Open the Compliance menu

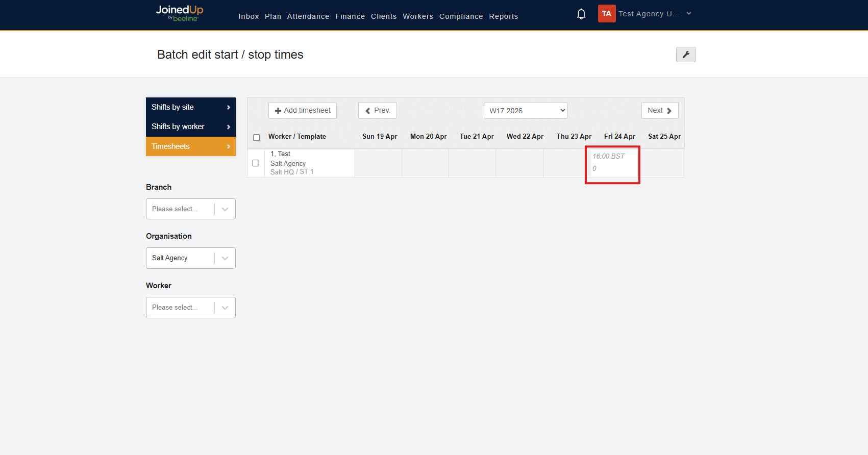(x=461, y=16)
